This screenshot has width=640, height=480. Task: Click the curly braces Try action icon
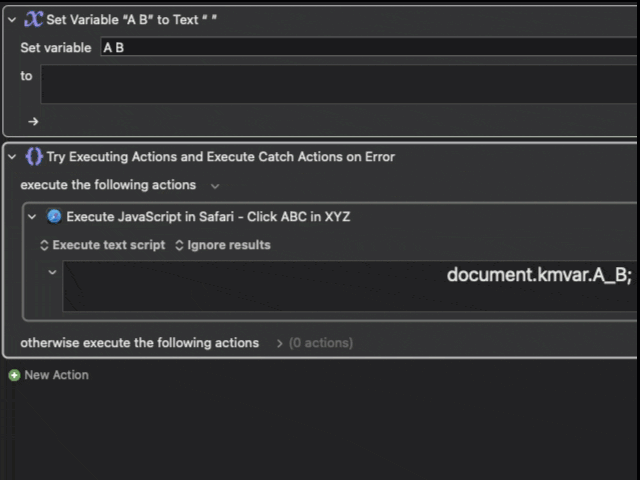[33, 156]
